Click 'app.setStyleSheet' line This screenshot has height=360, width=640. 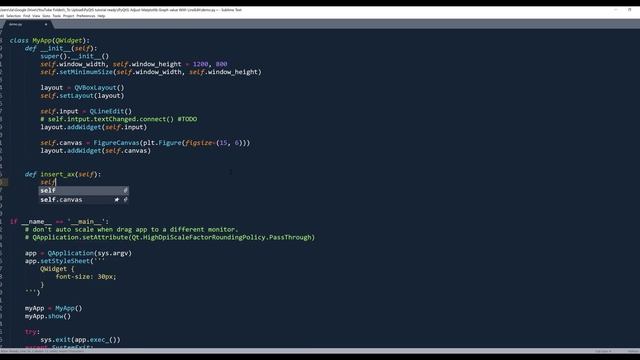click(x=65, y=261)
